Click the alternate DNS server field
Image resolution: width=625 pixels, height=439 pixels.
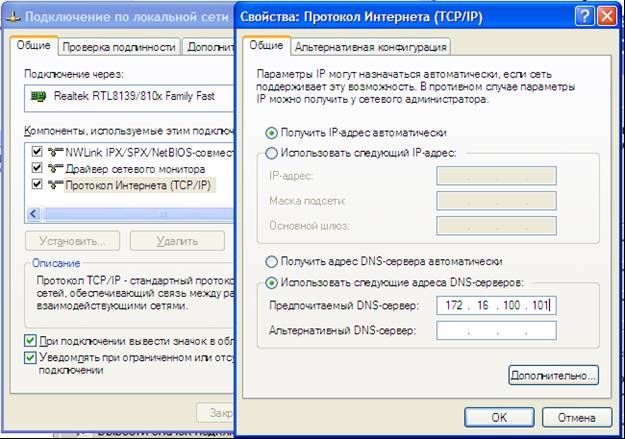click(x=496, y=331)
